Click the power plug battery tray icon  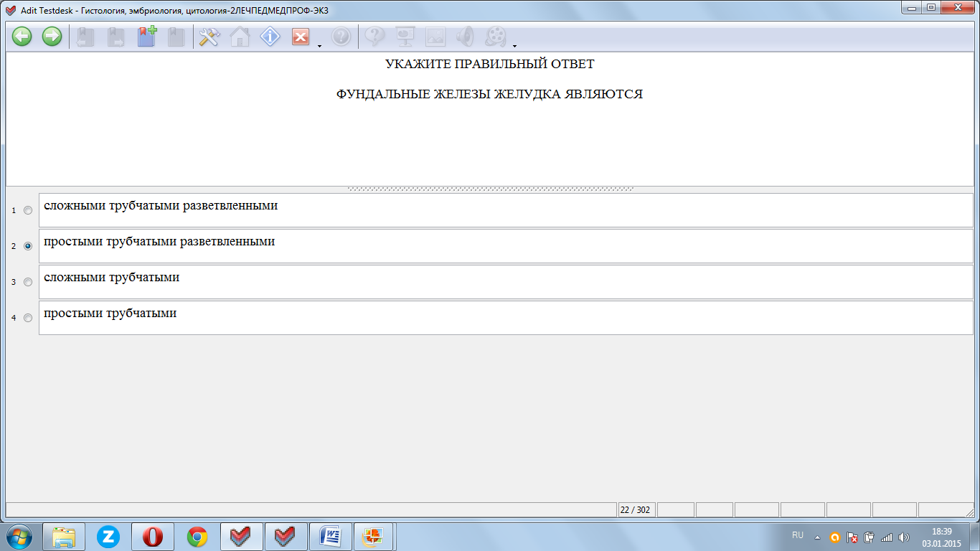869,537
